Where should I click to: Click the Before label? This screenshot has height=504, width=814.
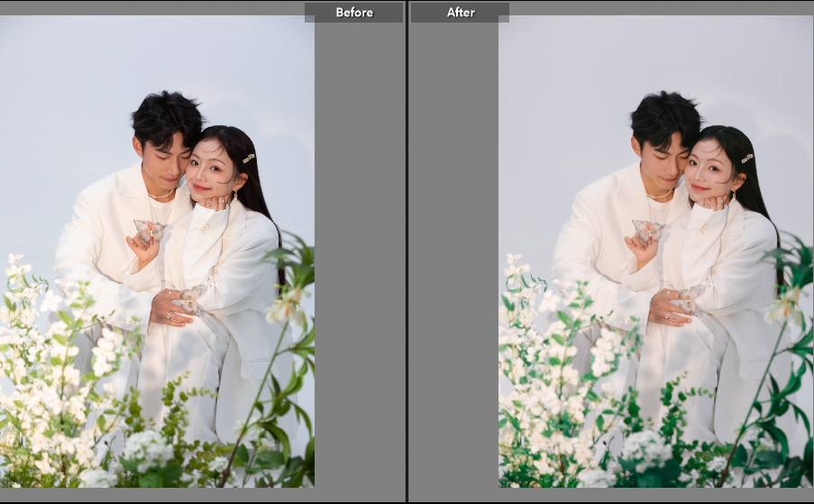[353, 13]
